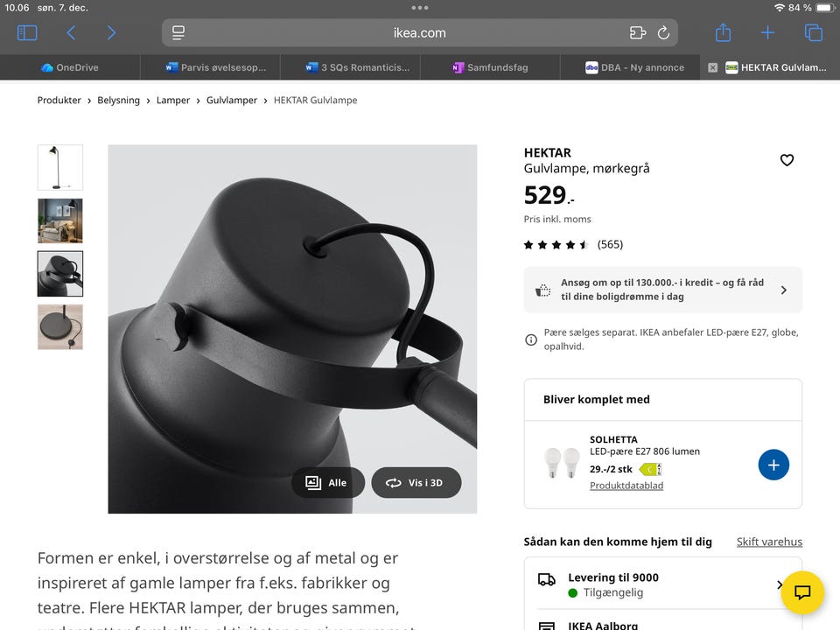Open the 130.000.- kredit offer banner
Screen dimensions: 840x630
click(x=662, y=290)
